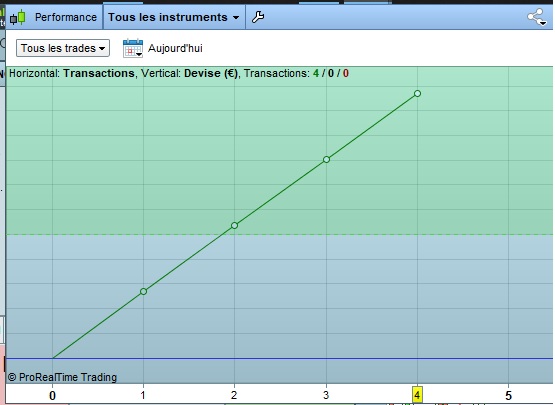The height and width of the screenshot is (405, 555).
Task: Click the Devise (€) vertical axis text
Action: tap(211, 73)
